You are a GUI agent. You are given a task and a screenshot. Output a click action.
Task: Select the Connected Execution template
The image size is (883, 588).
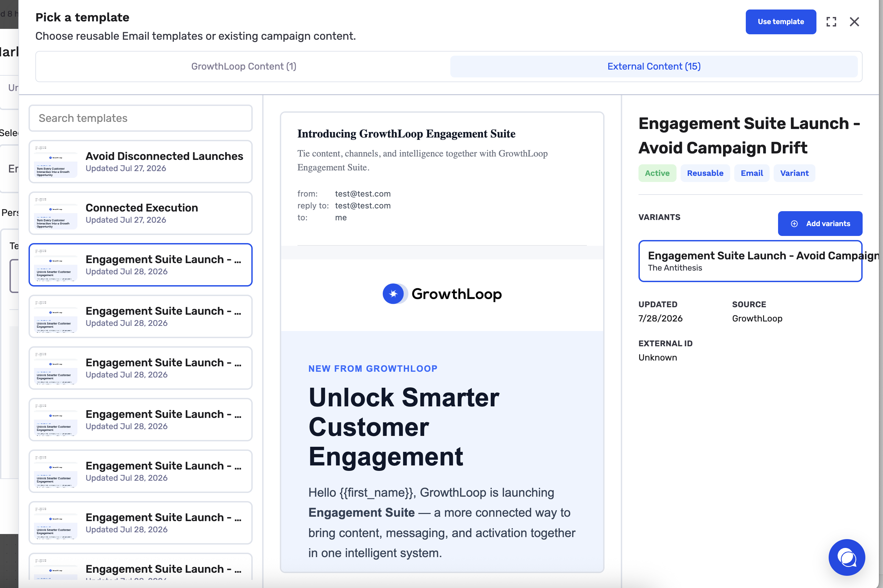coord(141,214)
